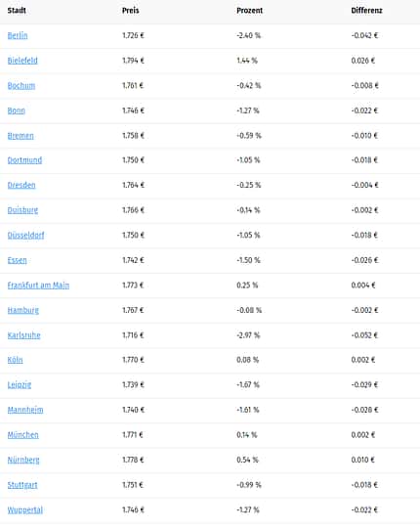Click the Köln link
The width and height of the screenshot is (420, 529).
point(16,360)
